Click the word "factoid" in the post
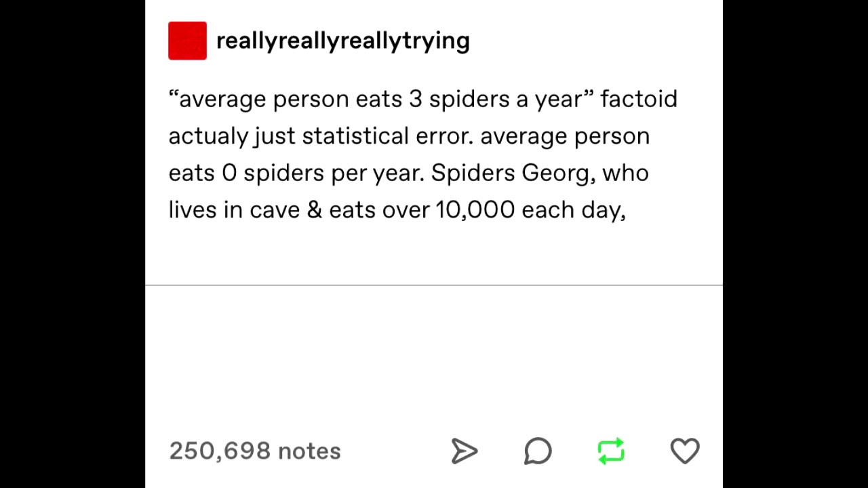 coord(638,99)
